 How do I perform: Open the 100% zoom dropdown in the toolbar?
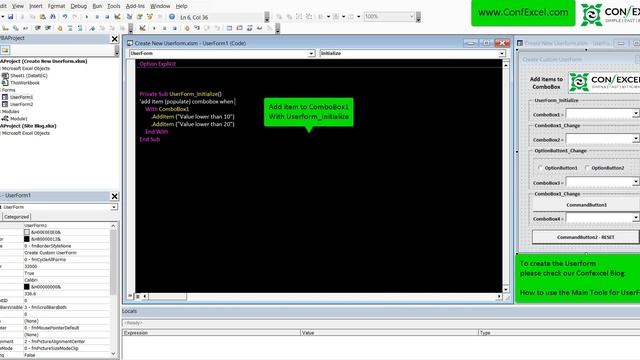coord(411,17)
